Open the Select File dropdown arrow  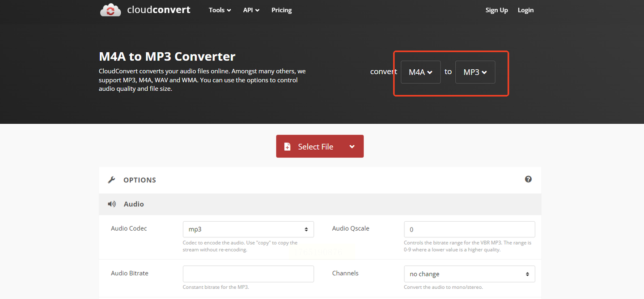[x=352, y=147]
